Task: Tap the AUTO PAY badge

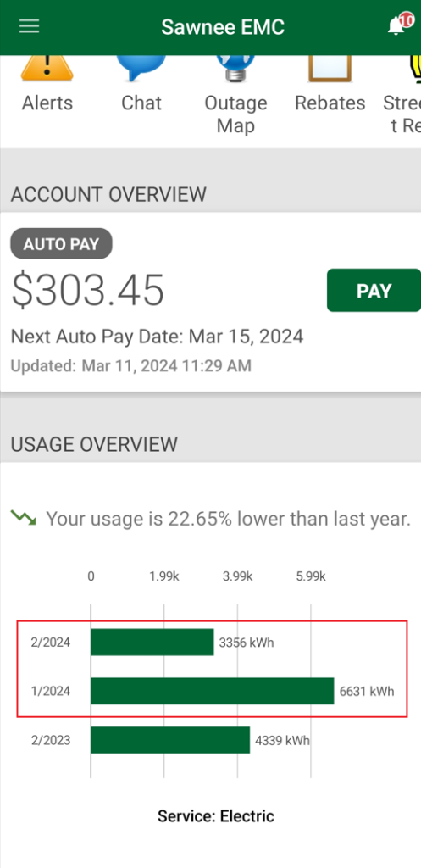Action: pos(61,243)
